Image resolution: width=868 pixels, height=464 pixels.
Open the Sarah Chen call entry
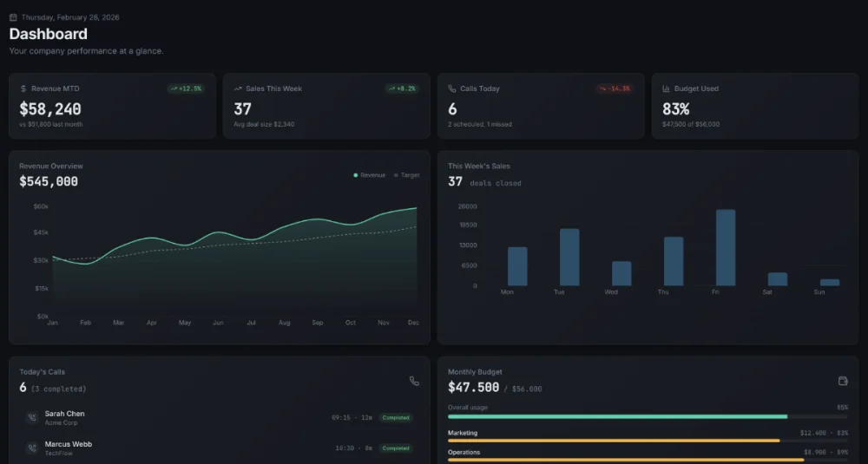[220, 417]
